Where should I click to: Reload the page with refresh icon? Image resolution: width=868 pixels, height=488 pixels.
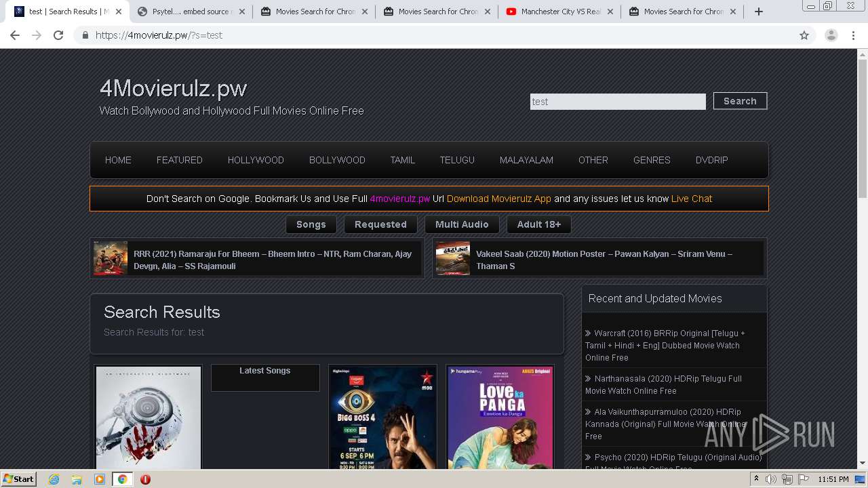click(x=58, y=35)
